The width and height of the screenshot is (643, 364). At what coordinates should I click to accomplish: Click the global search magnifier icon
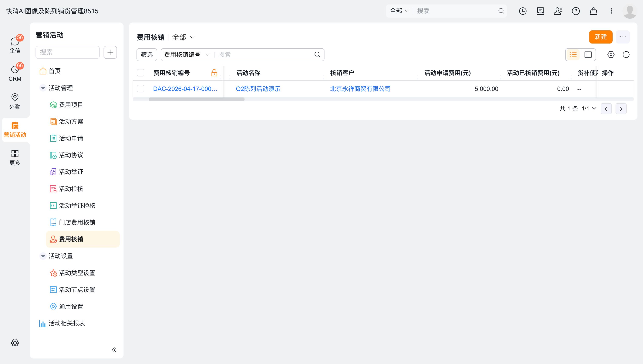501,11
